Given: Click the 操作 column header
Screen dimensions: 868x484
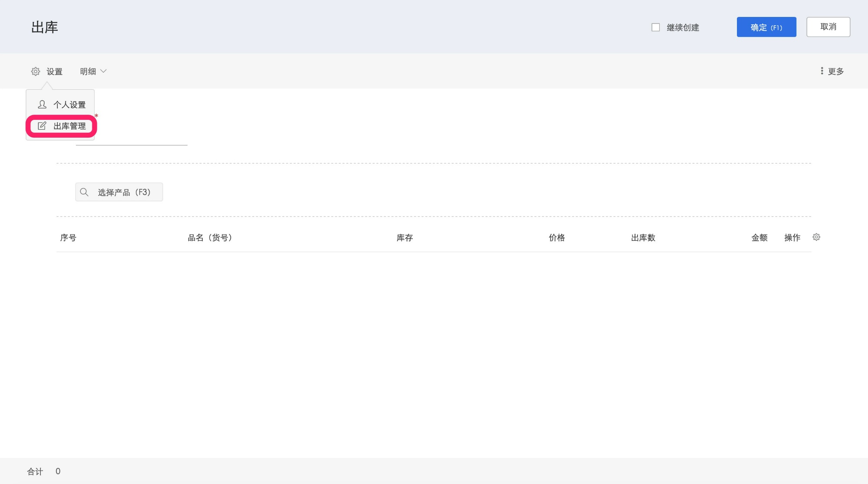Looking at the screenshot, I should pyautogui.click(x=792, y=237).
